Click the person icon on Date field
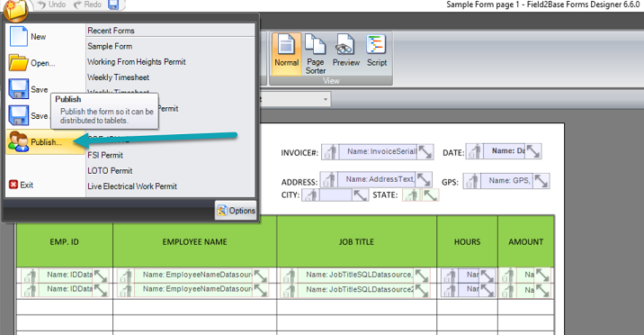The image size is (644, 335). tap(474, 151)
